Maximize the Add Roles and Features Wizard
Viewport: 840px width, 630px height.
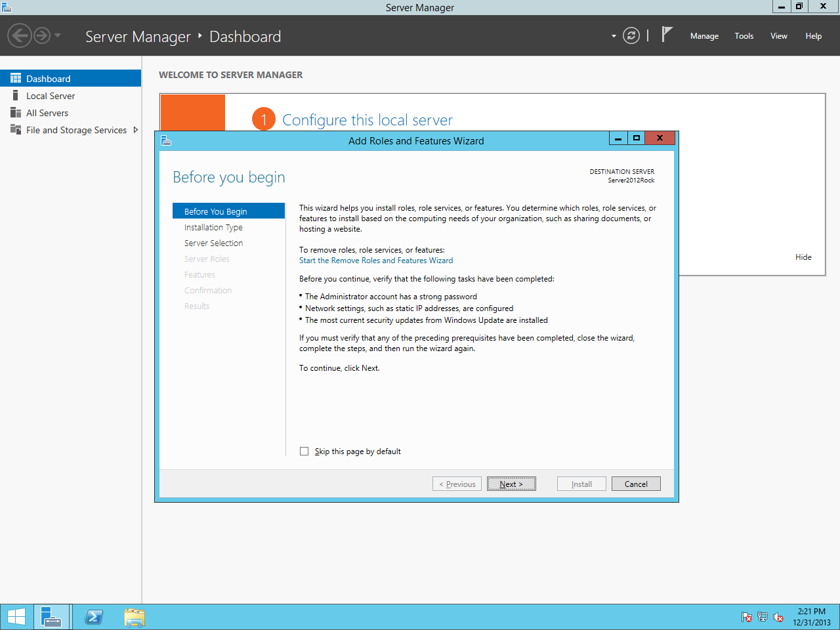(636, 138)
